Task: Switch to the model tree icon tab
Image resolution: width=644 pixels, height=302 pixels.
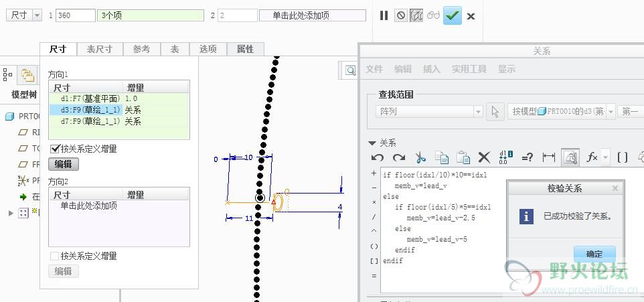Action: [x=8, y=74]
